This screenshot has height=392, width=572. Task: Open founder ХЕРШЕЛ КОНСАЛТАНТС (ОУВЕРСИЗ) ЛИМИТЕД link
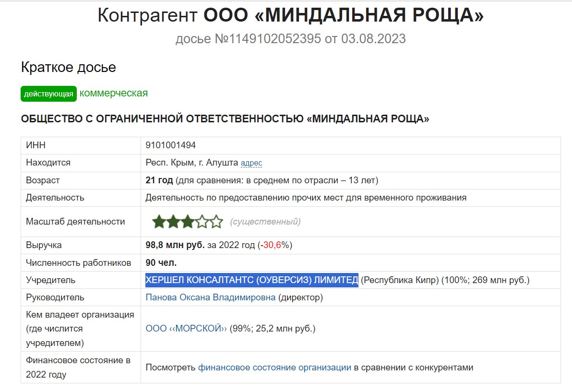pyautogui.click(x=252, y=280)
